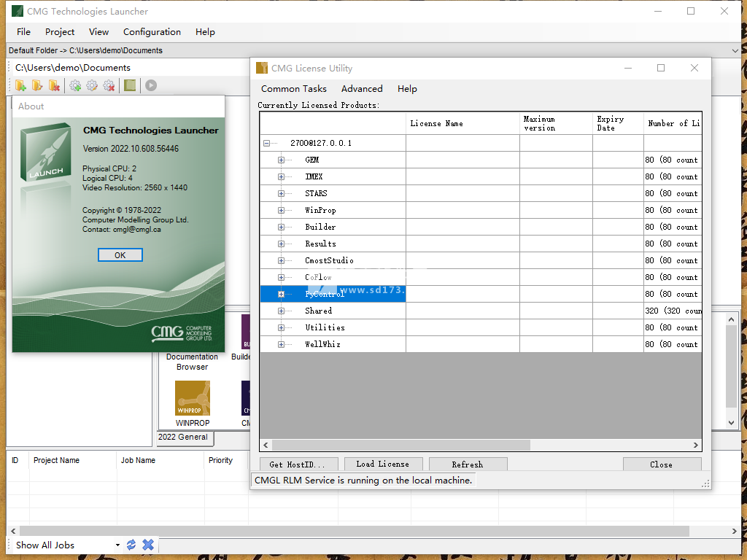Expand the PyControl license node
The height and width of the screenshot is (560, 747).
click(x=281, y=295)
